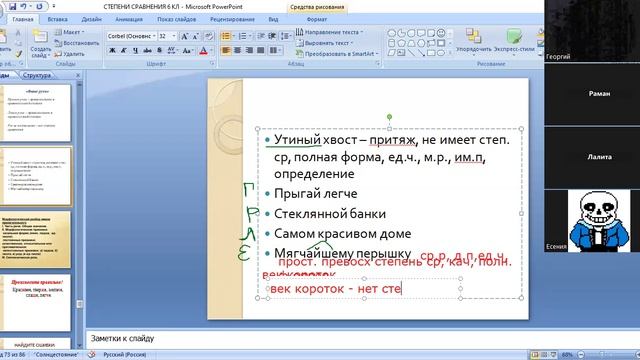Open the Формат drawing tools tab

pyautogui.click(x=317, y=19)
